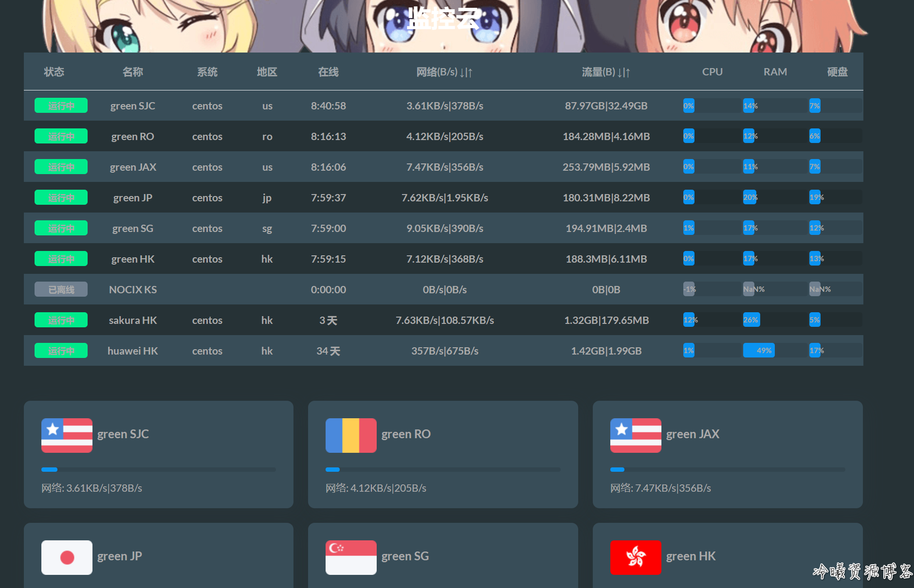914x588 pixels.
Task: Click region sg in green SG row
Action: point(267,228)
